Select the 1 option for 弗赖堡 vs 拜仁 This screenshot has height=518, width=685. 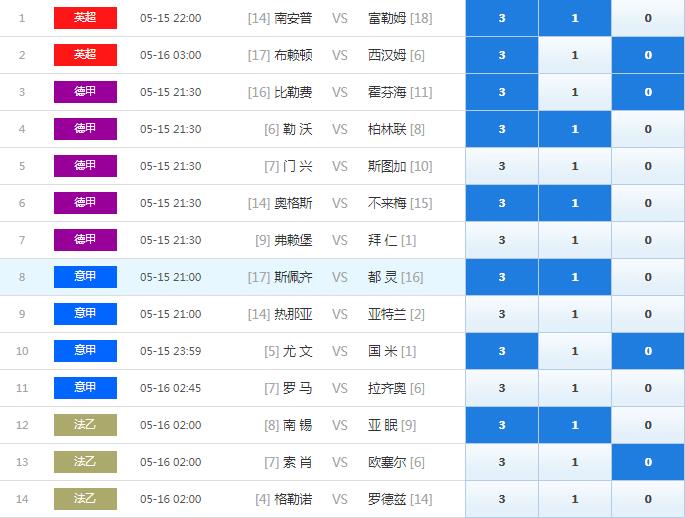pyautogui.click(x=574, y=240)
